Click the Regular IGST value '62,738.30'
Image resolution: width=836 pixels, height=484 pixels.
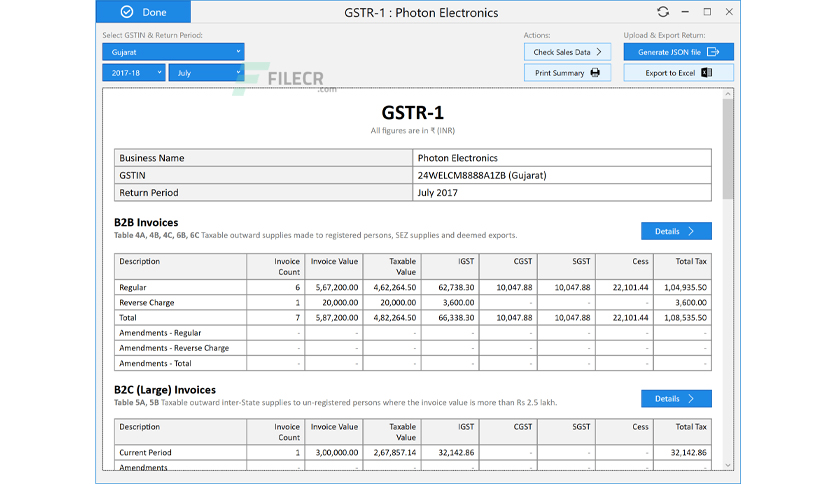pos(456,287)
